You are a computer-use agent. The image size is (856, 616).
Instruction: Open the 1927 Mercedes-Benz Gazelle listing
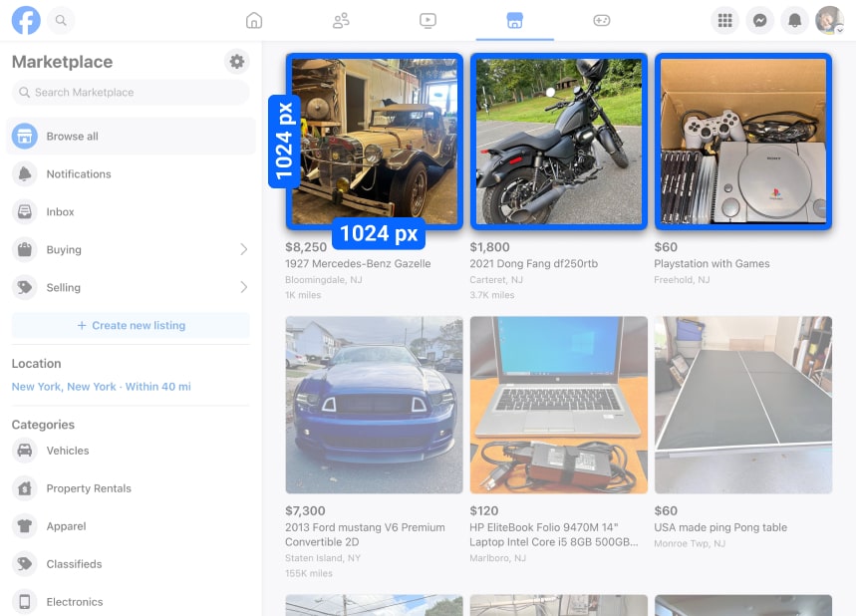click(374, 141)
